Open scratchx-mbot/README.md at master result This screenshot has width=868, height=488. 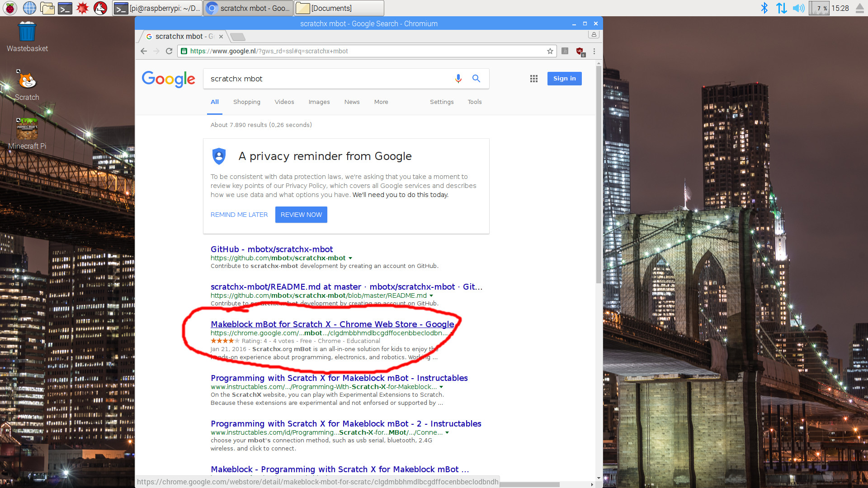click(347, 287)
